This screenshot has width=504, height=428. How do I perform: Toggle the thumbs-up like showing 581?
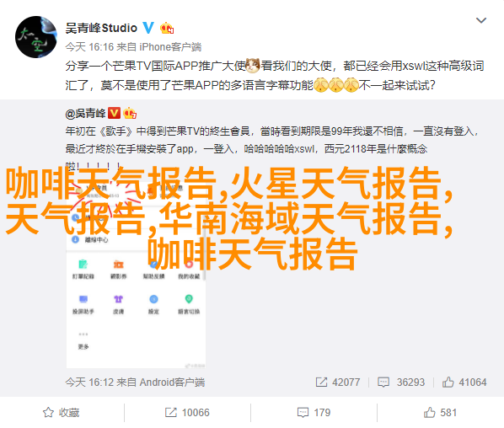[440, 412]
